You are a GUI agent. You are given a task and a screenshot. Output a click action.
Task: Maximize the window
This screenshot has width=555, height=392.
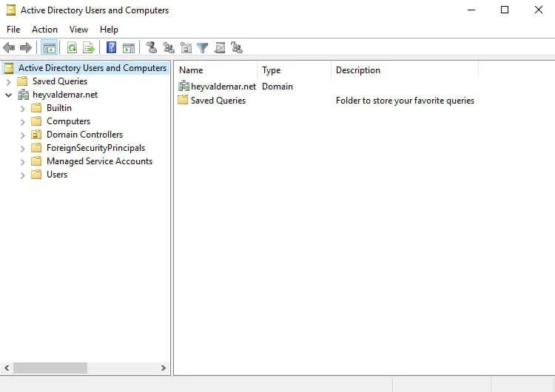[x=505, y=10]
